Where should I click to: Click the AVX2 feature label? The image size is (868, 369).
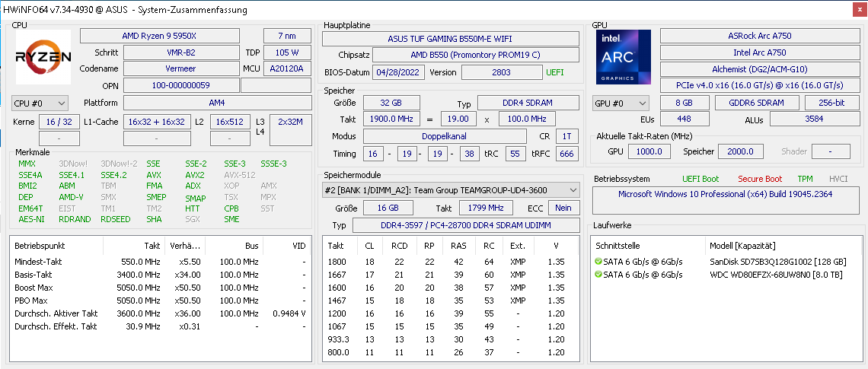195,175
